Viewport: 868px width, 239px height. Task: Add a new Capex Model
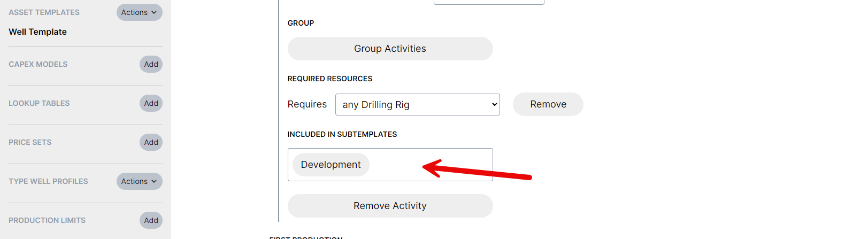click(x=151, y=64)
